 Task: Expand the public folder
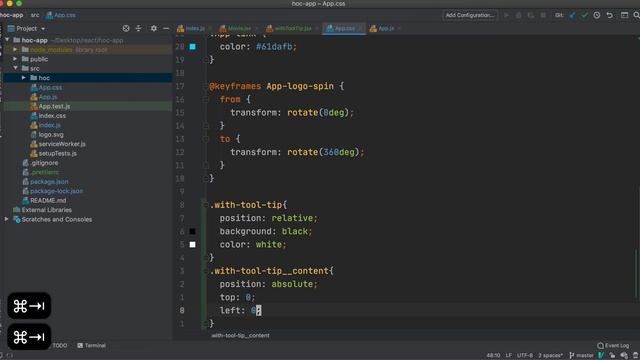(x=15, y=59)
